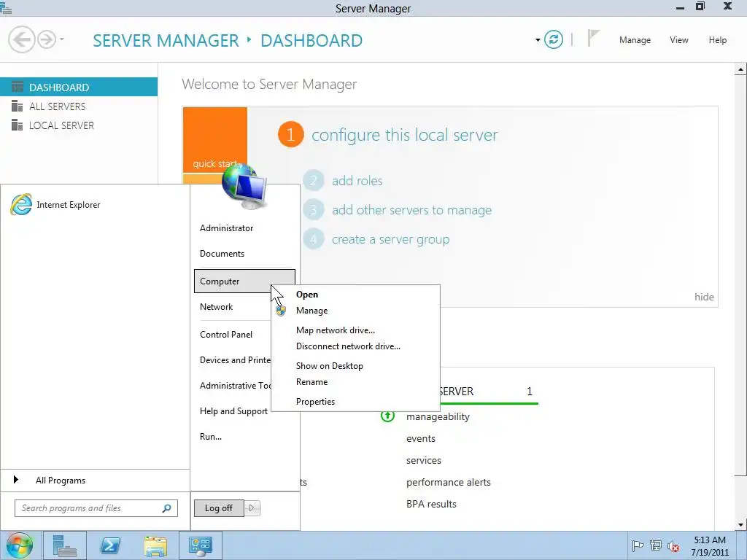Click the forward navigation arrow in Server Manager

tap(47, 39)
